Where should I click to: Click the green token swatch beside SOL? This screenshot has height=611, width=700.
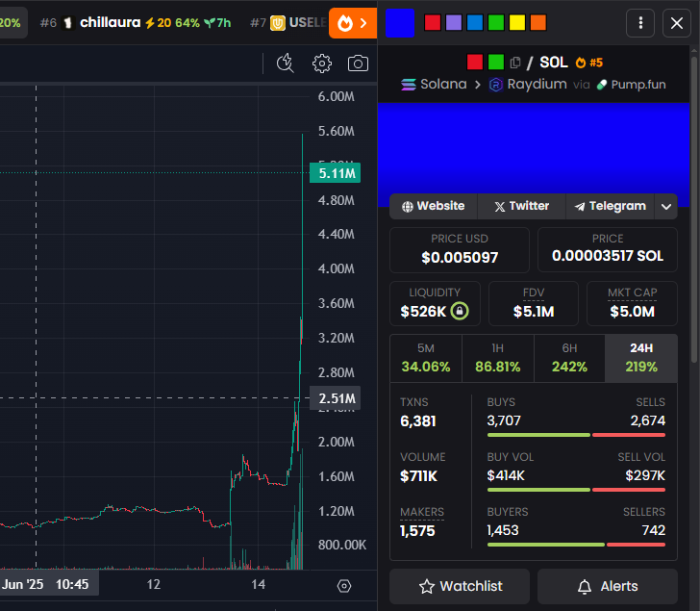coord(496,63)
